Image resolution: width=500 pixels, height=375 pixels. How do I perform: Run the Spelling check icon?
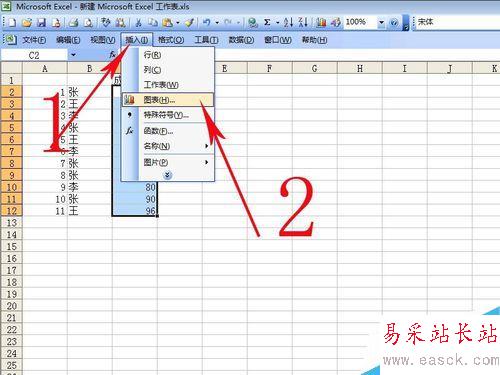(x=106, y=22)
